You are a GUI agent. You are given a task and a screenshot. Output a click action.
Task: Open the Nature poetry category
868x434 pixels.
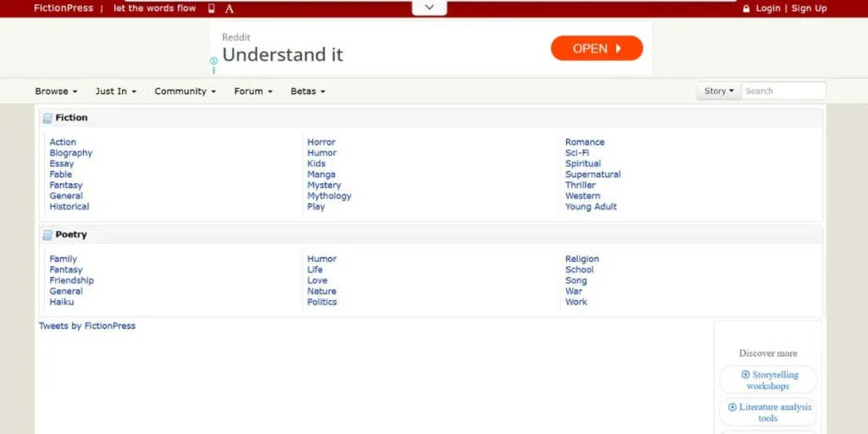[x=321, y=292]
